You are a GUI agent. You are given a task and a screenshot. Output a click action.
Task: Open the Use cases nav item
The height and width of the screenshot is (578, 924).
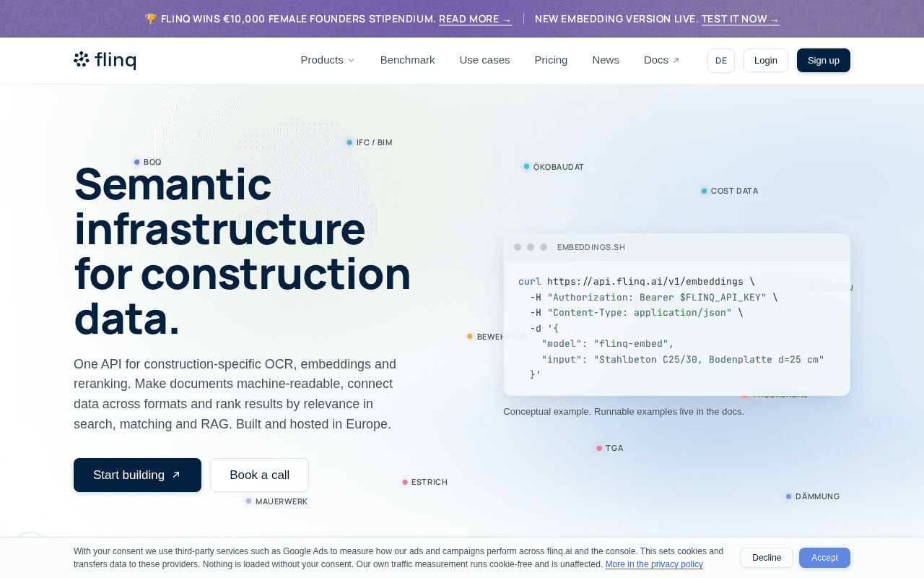[x=484, y=60]
